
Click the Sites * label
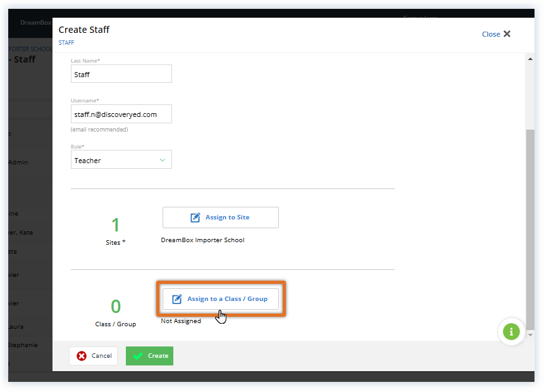116,243
